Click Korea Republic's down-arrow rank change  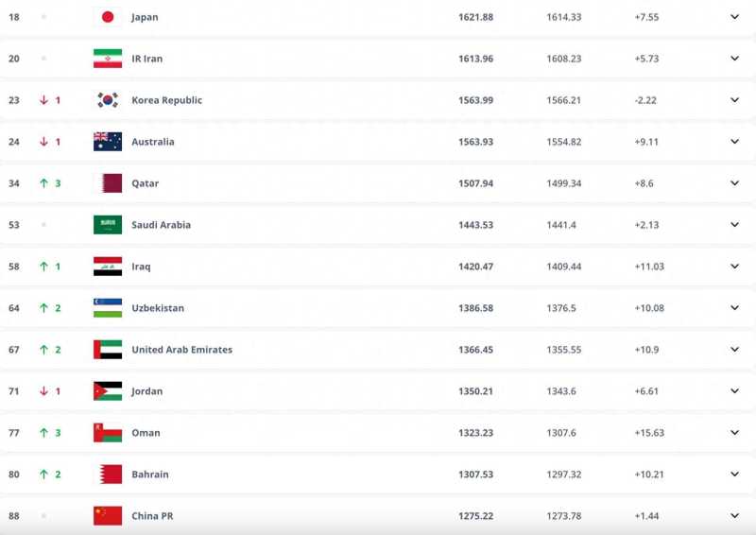tap(43, 100)
